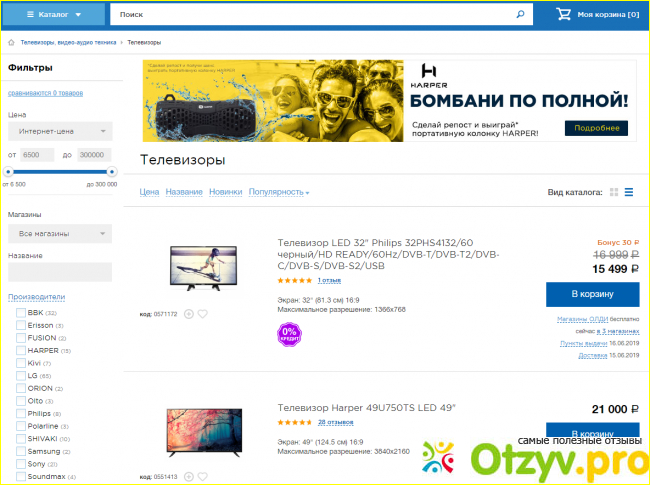The width and height of the screenshot is (650, 485).
Task: Add Philips TV with В корзину button
Action: 592,294
